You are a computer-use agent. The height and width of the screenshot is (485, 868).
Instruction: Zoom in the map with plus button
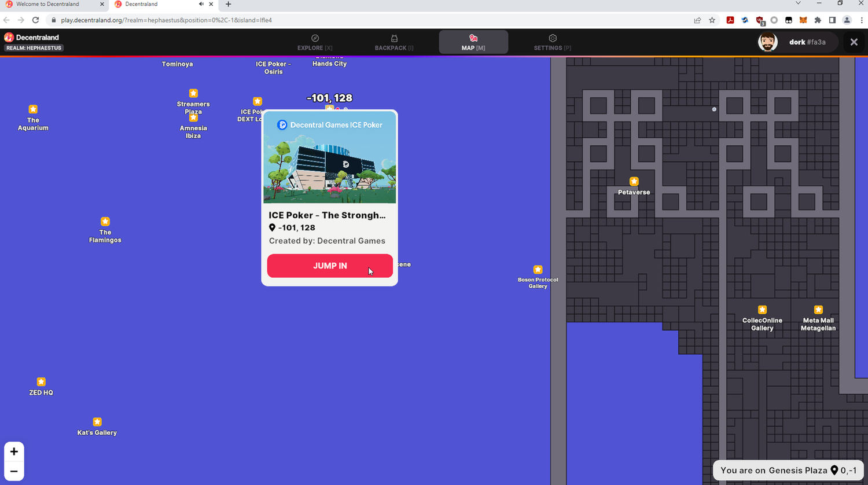14,451
